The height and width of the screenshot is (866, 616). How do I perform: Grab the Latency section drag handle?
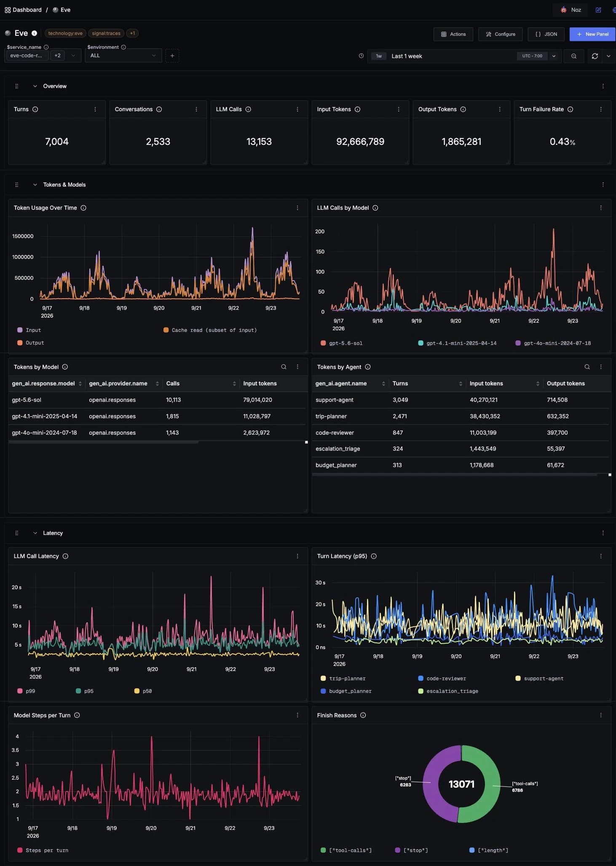coord(17,533)
